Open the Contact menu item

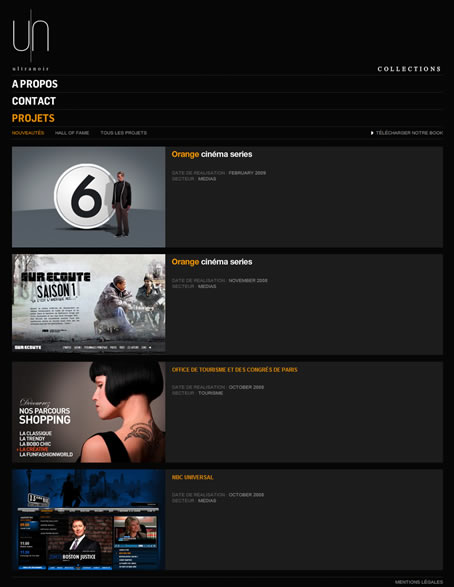34,101
